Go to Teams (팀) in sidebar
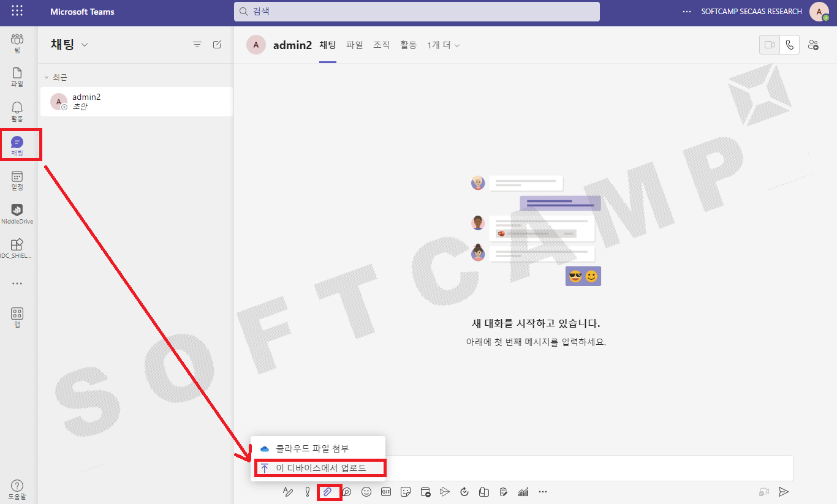Screen dimensions: 837x504 click(17, 43)
